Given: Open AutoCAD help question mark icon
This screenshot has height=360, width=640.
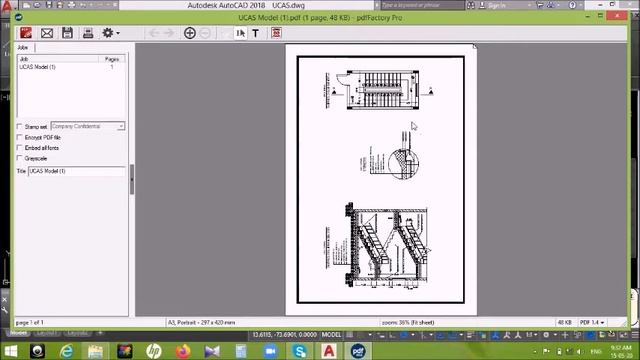Looking at the screenshot, I should point(572,5).
